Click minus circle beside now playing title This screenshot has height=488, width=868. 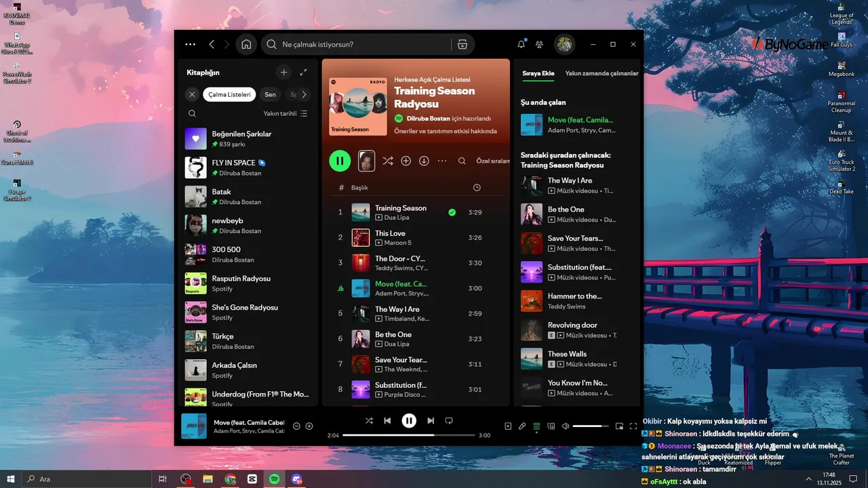tap(296, 426)
